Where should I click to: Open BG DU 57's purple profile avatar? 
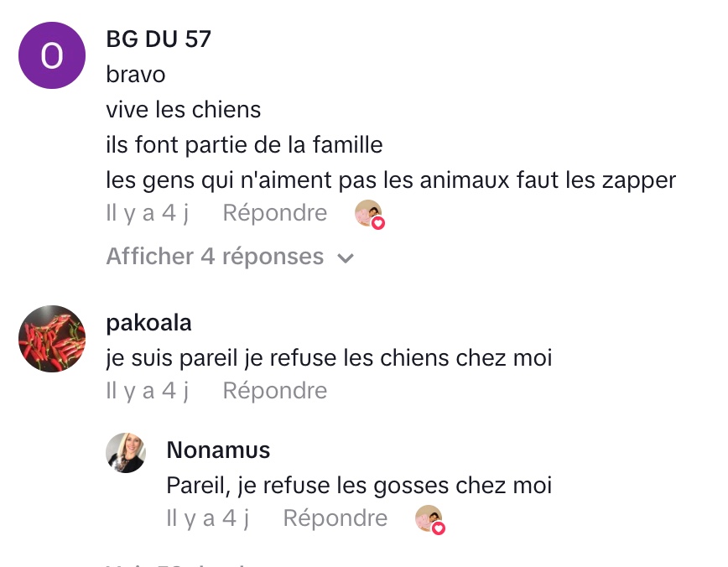52,55
